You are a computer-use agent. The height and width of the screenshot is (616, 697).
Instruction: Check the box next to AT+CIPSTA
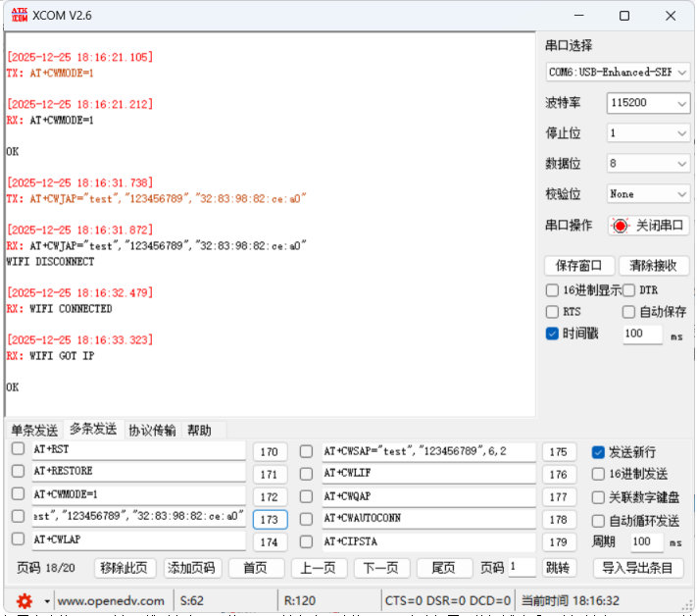tap(306, 541)
